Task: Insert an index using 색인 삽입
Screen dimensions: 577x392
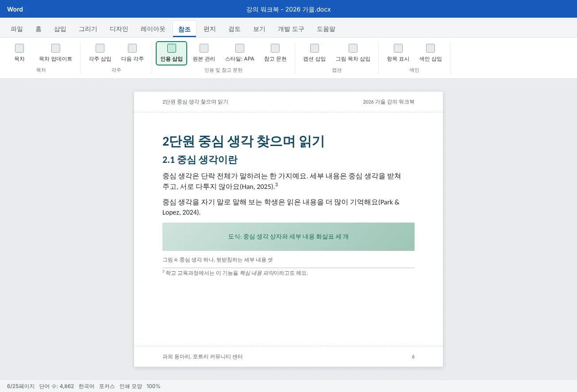Action: [x=431, y=54]
